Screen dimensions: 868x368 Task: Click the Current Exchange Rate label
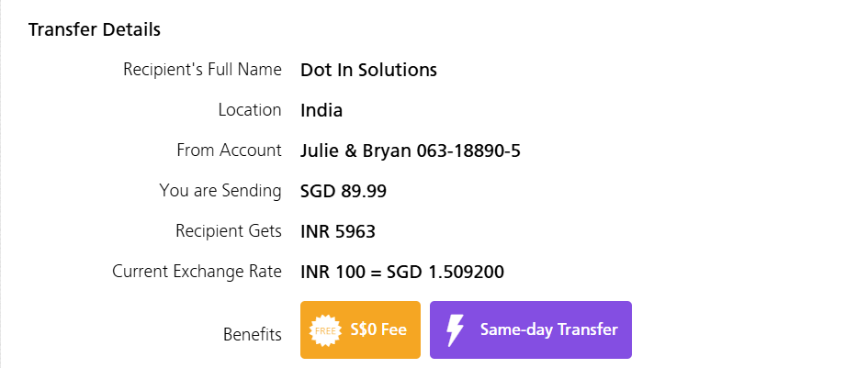(x=197, y=272)
